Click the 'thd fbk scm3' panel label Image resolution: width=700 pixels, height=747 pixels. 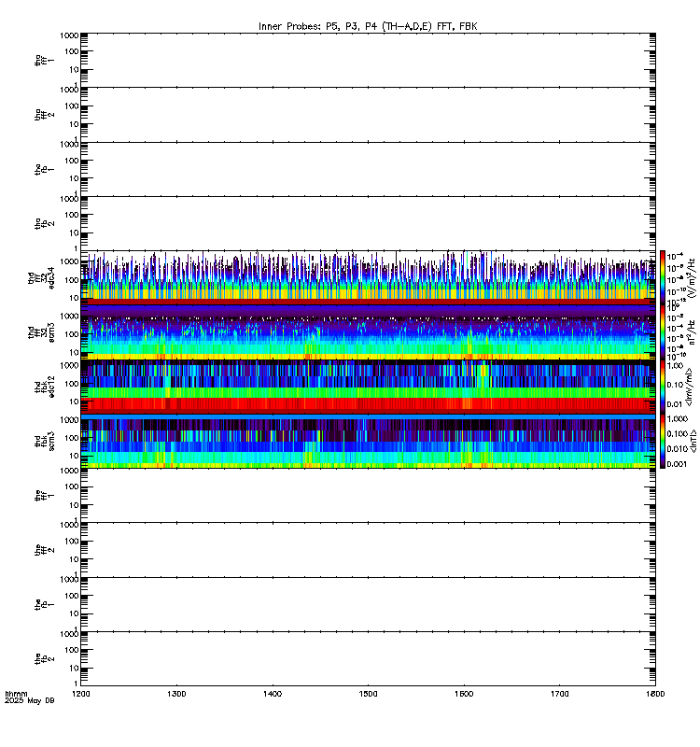click(44, 441)
